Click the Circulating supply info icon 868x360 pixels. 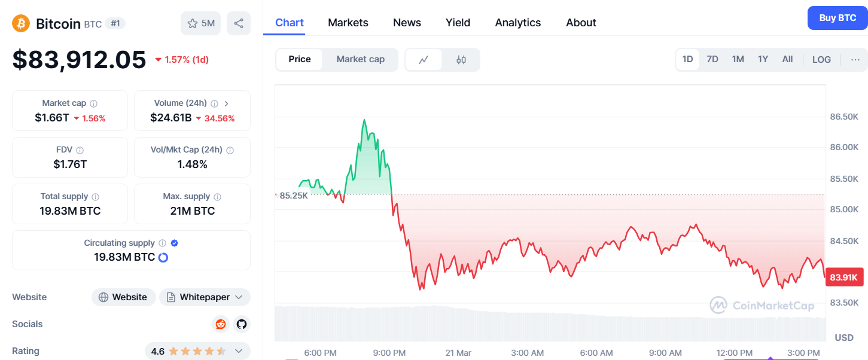[162, 243]
